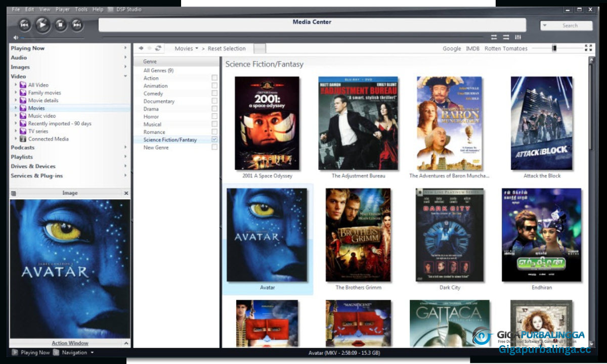Tick the Animation genre checkbox
Viewport: 607px width, 364px height.
[x=214, y=85]
